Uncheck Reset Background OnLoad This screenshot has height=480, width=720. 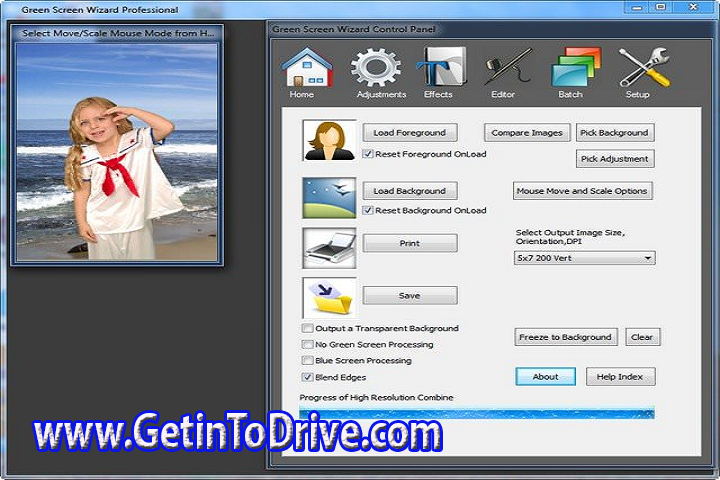367,210
